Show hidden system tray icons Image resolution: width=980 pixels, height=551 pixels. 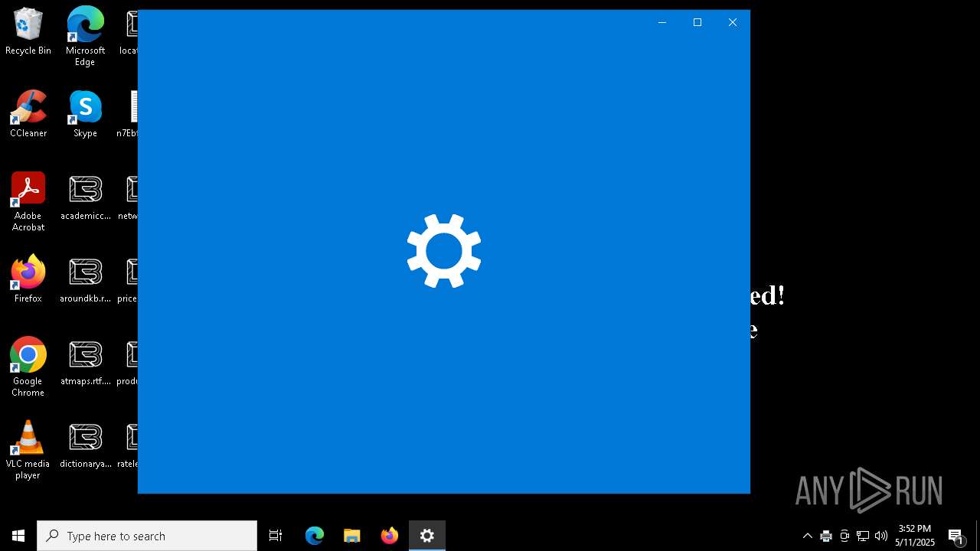point(807,536)
